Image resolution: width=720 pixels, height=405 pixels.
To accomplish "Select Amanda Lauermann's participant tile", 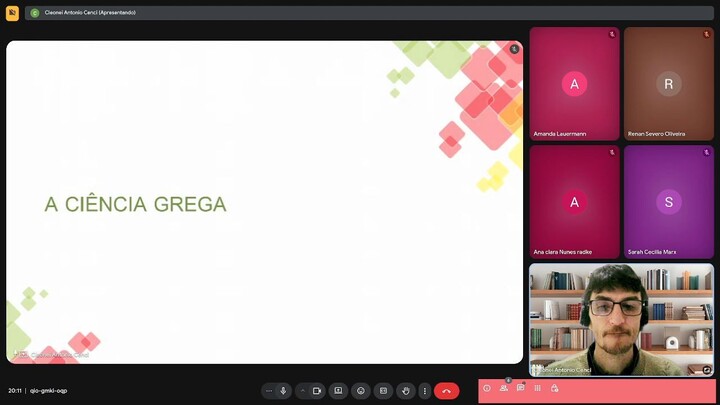I will click(574, 84).
